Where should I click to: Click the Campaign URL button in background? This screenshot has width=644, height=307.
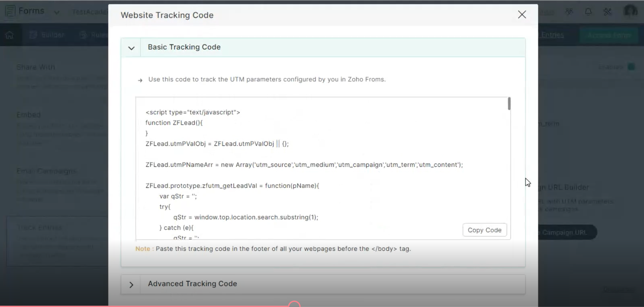567,232
